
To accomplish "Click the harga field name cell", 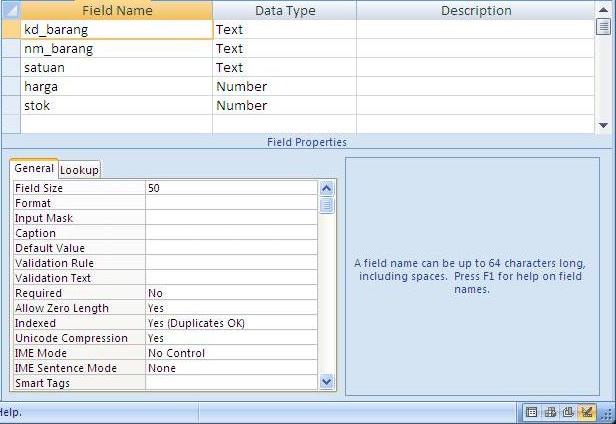I will [x=117, y=86].
